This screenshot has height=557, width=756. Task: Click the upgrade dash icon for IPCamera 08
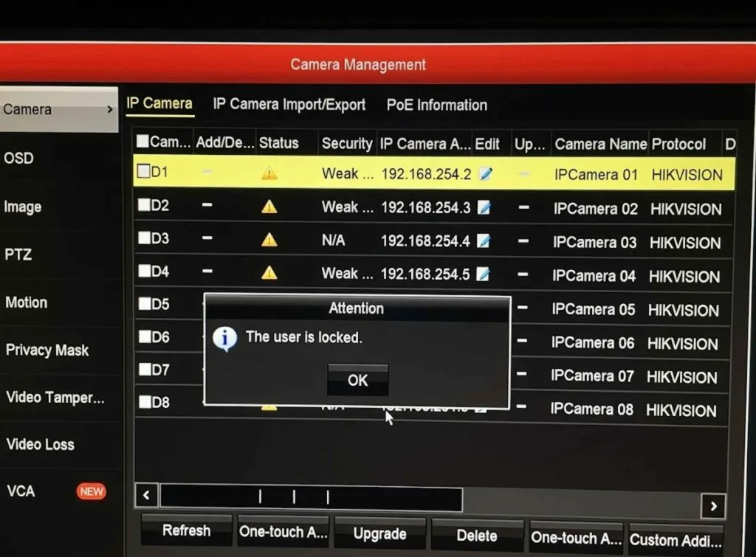tap(521, 406)
